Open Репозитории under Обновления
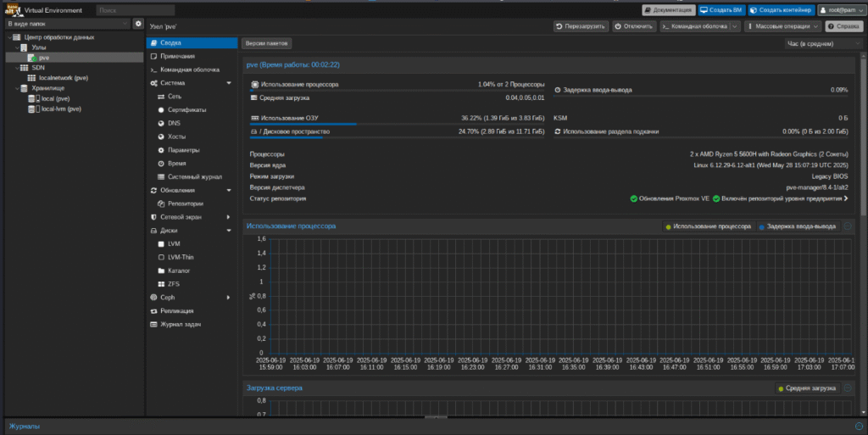Viewport: 868px width, 435px height. [185, 204]
